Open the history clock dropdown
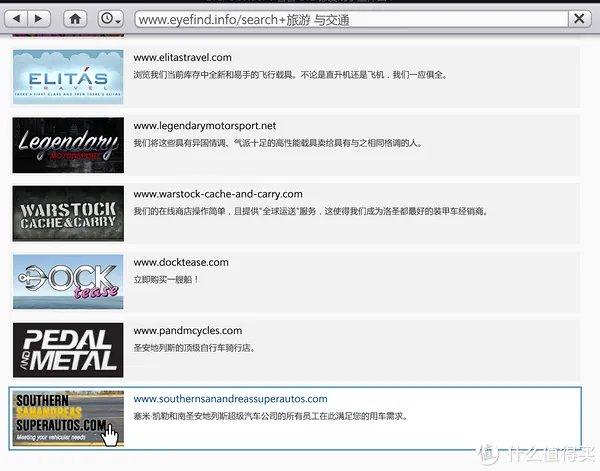This screenshot has width=600, height=471. (x=111, y=18)
